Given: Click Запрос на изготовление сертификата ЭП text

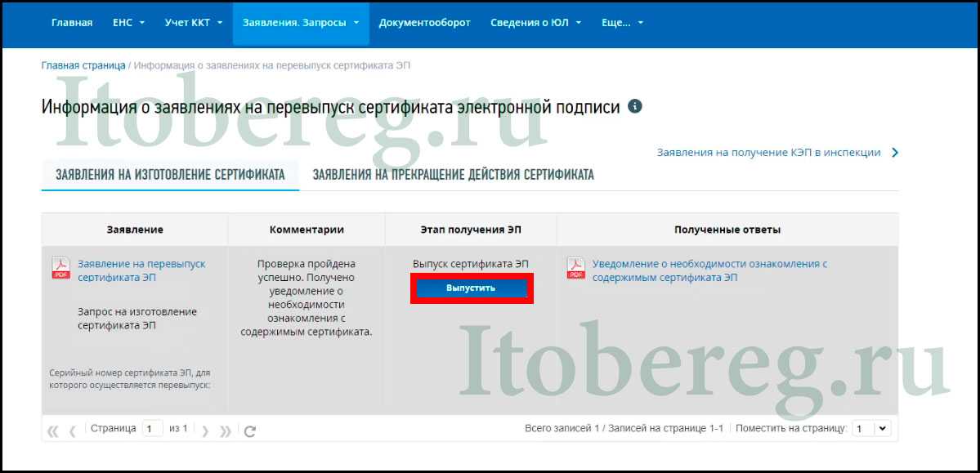Looking at the screenshot, I should pyautogui.click(x=137, y=318).
